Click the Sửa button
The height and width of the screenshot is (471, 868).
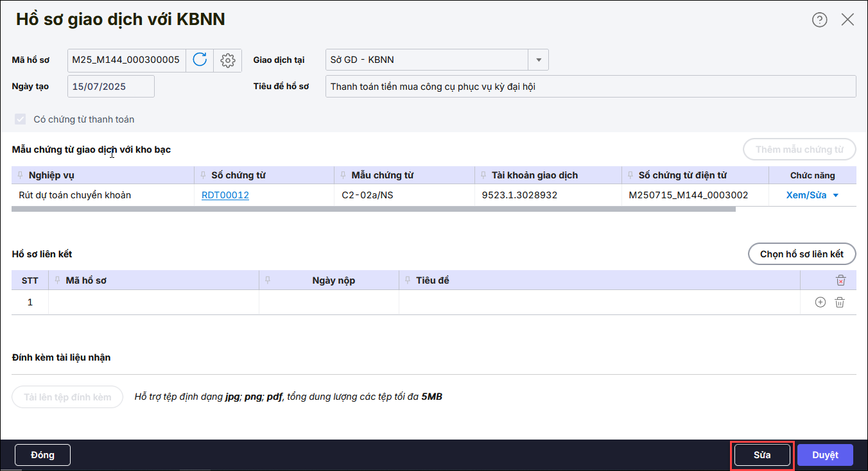[762, 455]
